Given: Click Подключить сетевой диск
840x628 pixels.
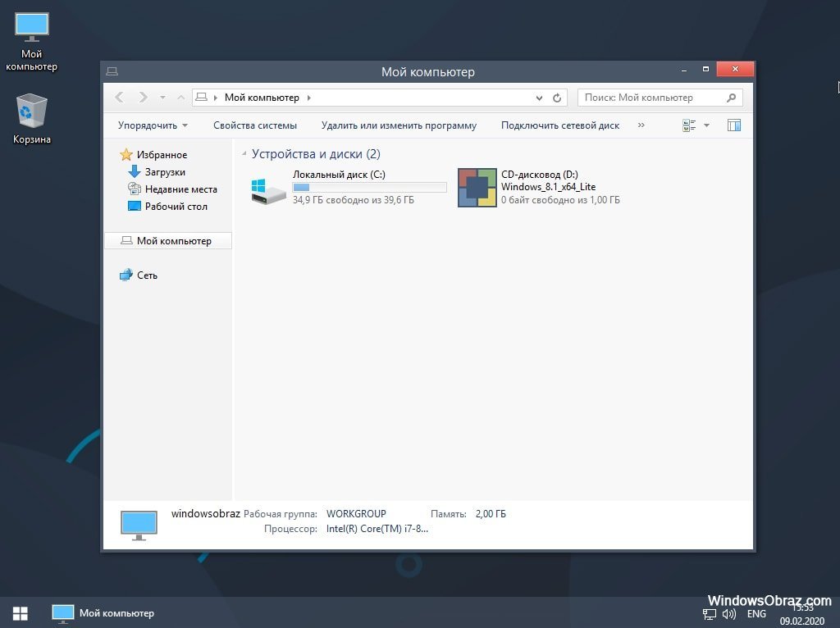Looking at the screenshot, I should 559,125.
